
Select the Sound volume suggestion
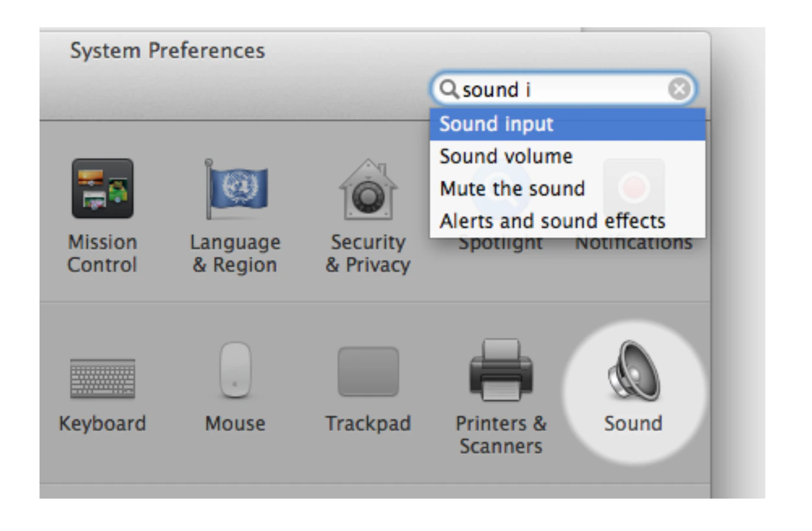point(506,156)
